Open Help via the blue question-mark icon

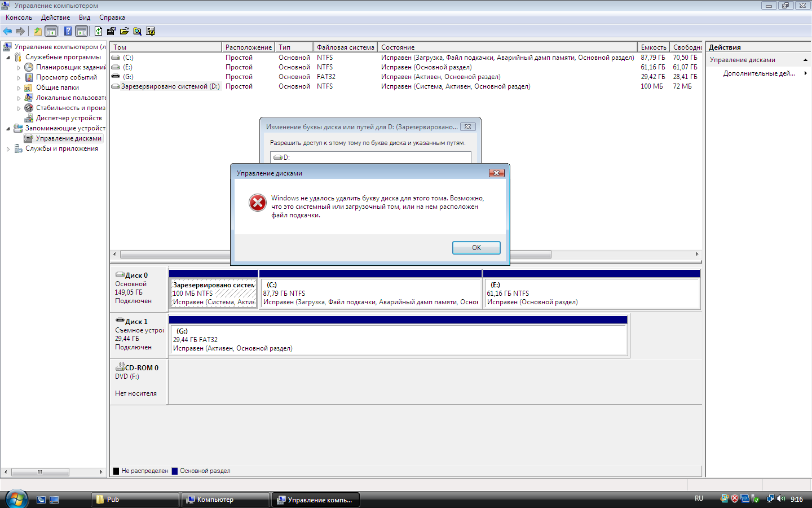68,31
